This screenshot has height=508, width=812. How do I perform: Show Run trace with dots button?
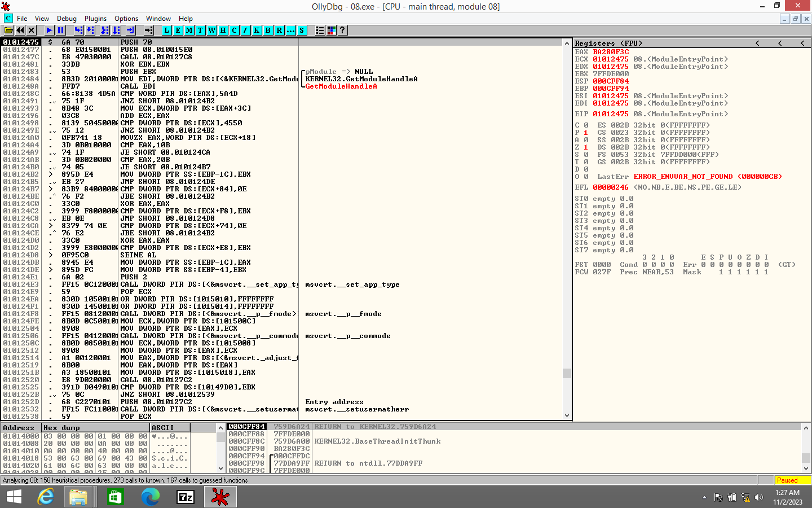[x=290, y=30]
